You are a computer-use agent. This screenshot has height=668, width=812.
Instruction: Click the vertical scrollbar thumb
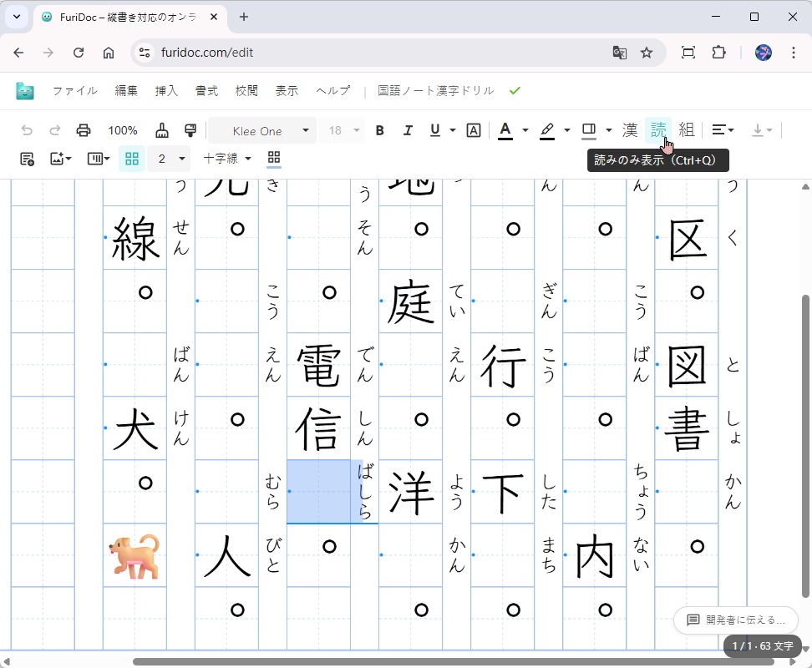805,446
